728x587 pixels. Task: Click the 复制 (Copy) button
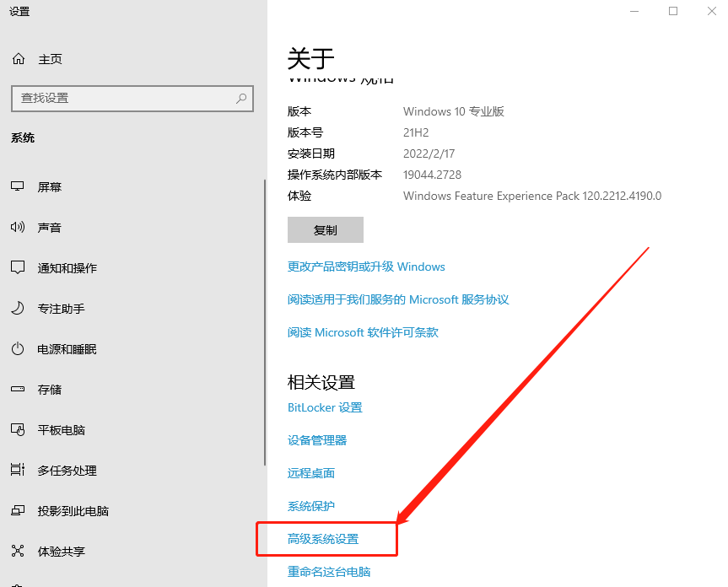tap(326, 229)
